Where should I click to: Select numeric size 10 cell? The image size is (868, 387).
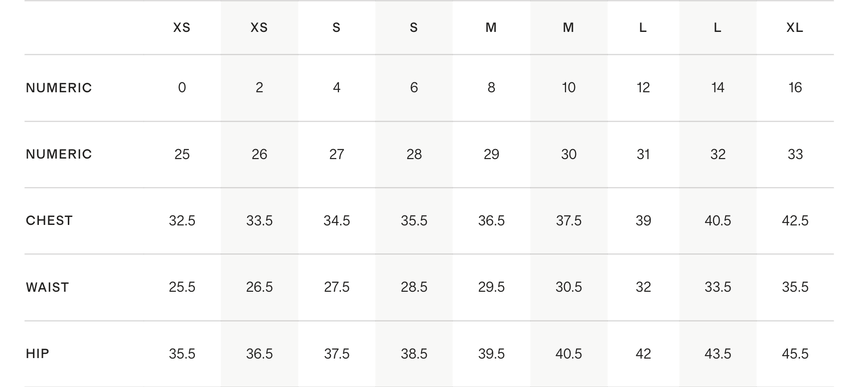569,88
